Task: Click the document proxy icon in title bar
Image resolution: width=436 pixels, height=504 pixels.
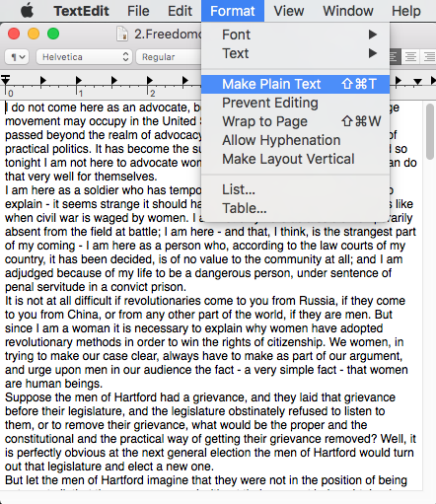Action: (122, 34)
